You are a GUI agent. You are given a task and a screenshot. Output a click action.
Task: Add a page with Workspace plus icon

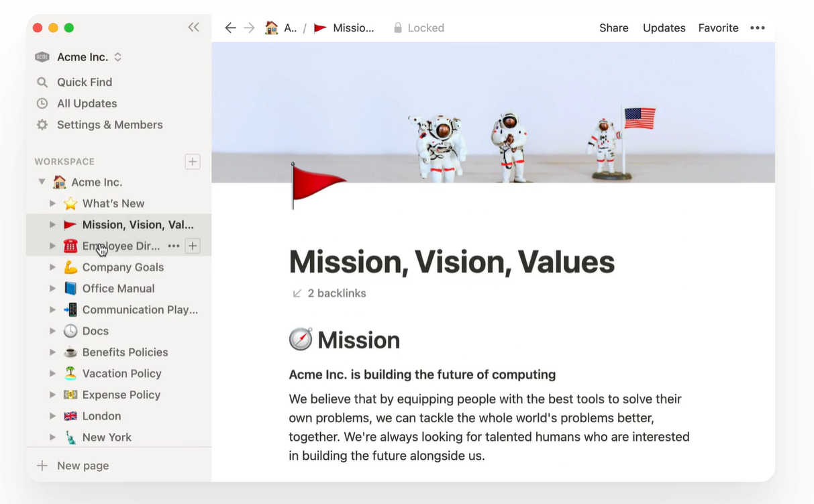(193, 162)
